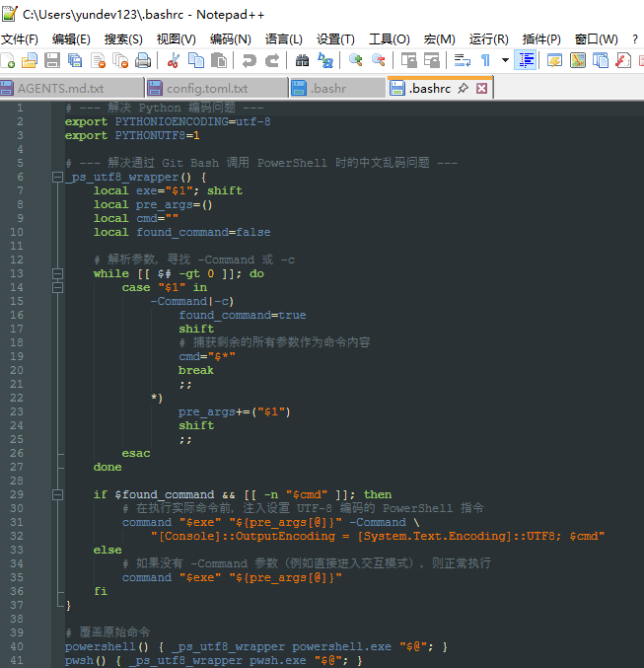Screen dimensions: 644x668
Task: Save the current file icon
Action: (x=52, y=60)
